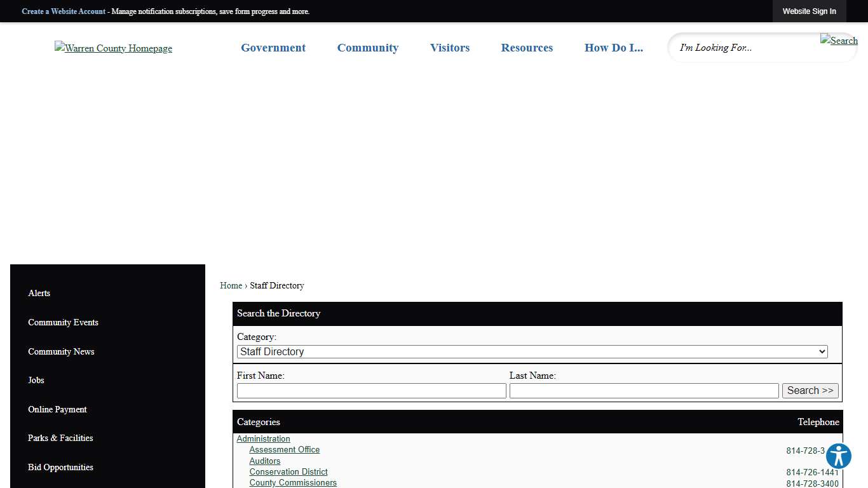The width and height of the screenshot is (868, 488).
Task: Open the Community menu
Action: point(367,48)
